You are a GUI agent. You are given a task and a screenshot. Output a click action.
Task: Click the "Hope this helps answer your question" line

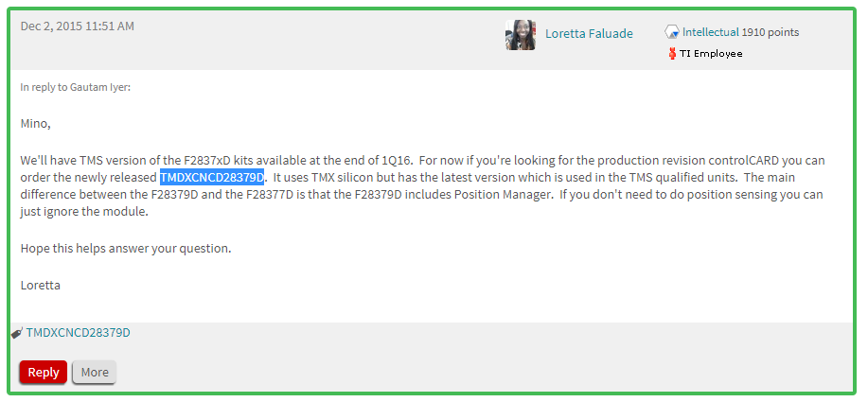(x=126, y=248)
